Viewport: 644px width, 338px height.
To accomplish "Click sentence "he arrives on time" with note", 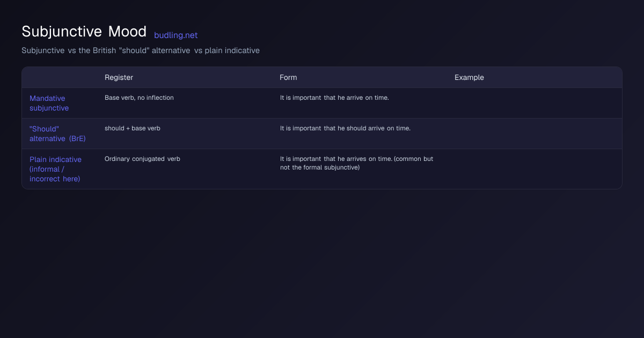I will tap(357, 163).
